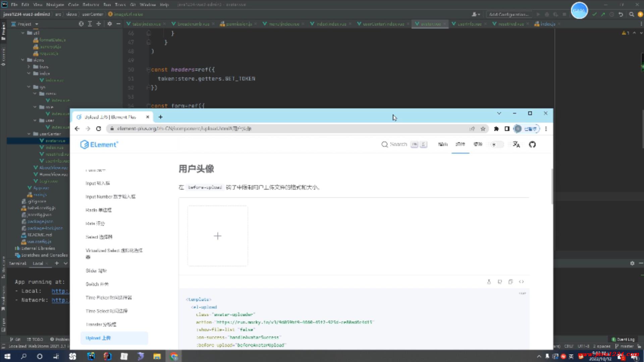Expand the bars folder in Project tree

[29, 67]
